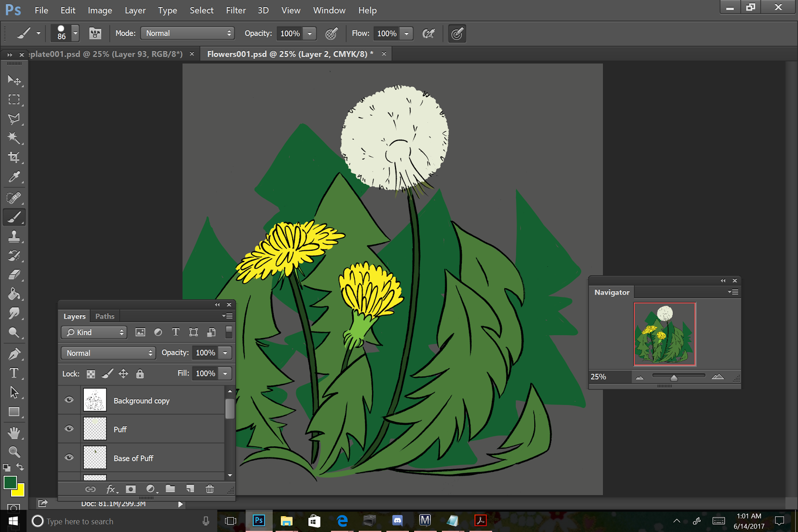
Task: Open the Filter menu
Action: [235, 10]
